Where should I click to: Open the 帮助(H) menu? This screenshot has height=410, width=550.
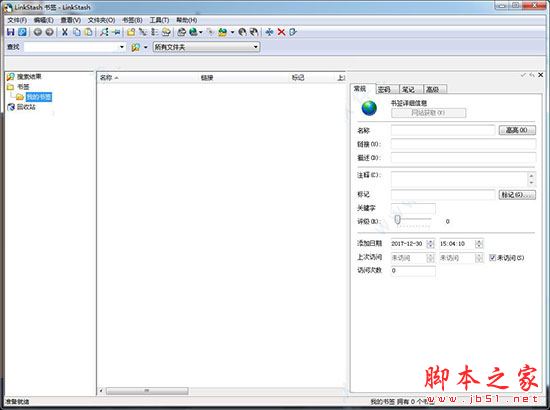coord(186,20)
